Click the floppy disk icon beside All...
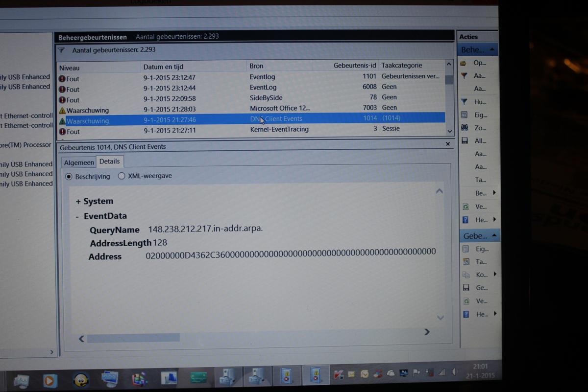 (x=464, y=141)
